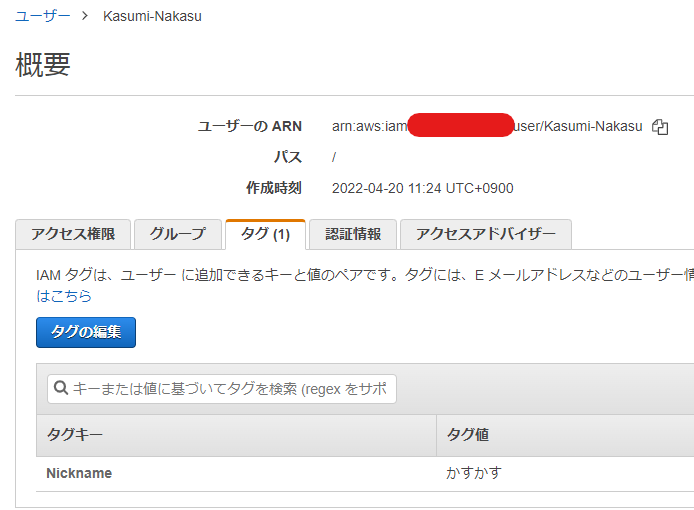This screenshot has width=694, height=510.
Task: Open the アクセスアドバイザー tab
Action: point(486,234)
